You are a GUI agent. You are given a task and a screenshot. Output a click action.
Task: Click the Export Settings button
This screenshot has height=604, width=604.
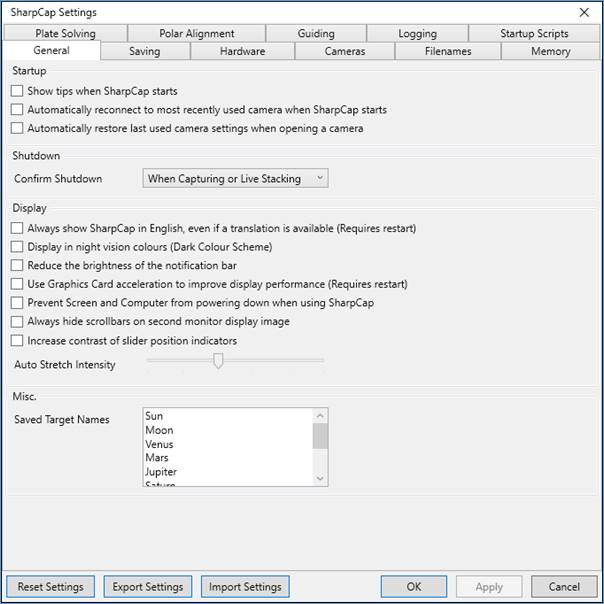pyautogui.click(x=148, y=586)
